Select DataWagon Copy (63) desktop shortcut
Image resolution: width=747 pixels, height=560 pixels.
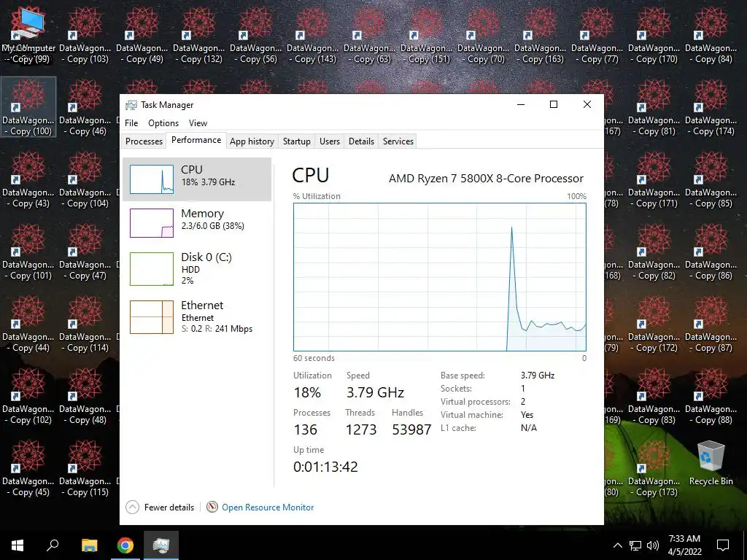(x=369, y=35)
